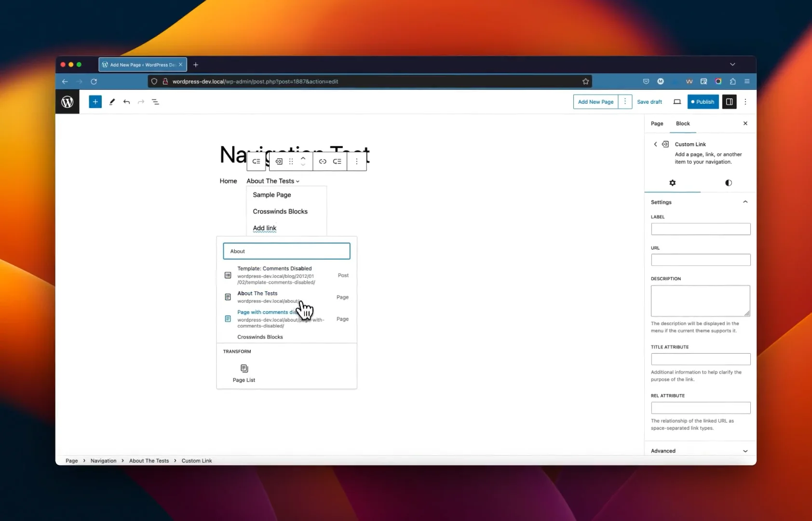Open the Document Overview list view
This screenshot has width=812, height=521.
coord(155,102)
